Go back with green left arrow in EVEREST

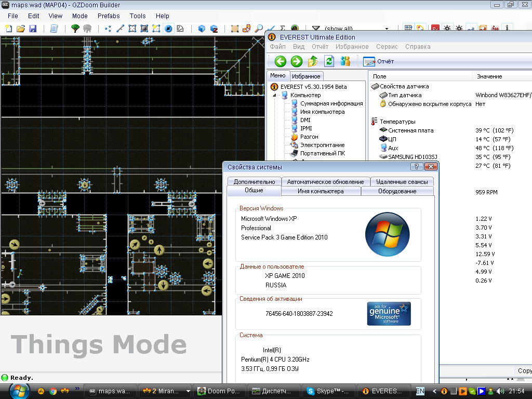[280, 61]
